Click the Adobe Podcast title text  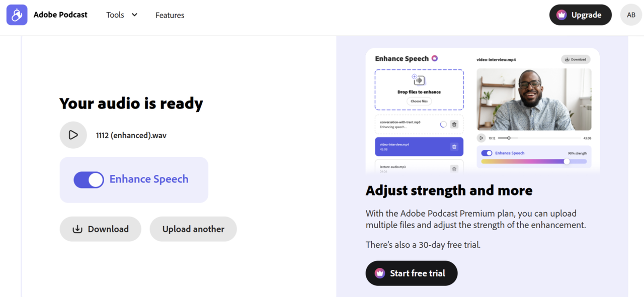[60, 15]
